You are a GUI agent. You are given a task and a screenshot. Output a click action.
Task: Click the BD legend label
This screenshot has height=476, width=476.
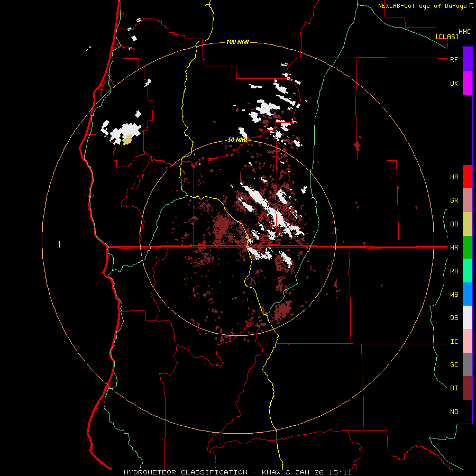(x=454, y=224)
